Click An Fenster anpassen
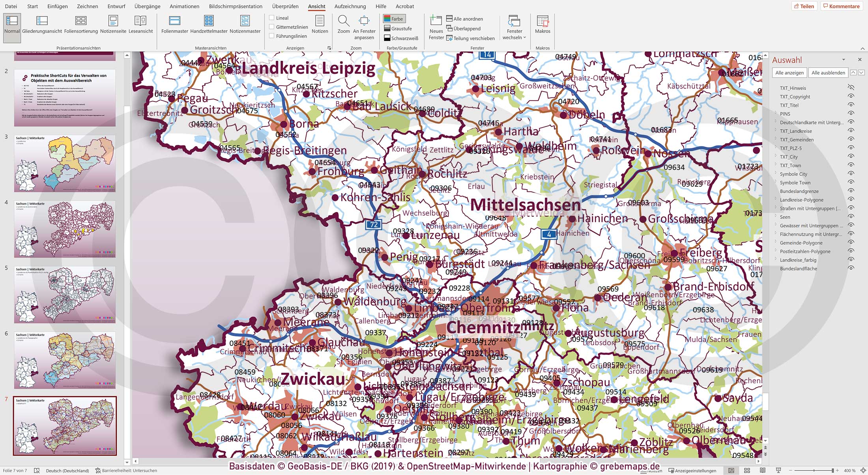 [x=363, y=28]
